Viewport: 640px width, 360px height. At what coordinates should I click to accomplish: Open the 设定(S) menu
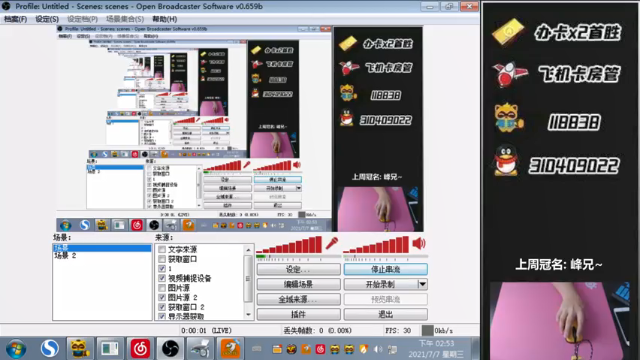coord(47,19)
